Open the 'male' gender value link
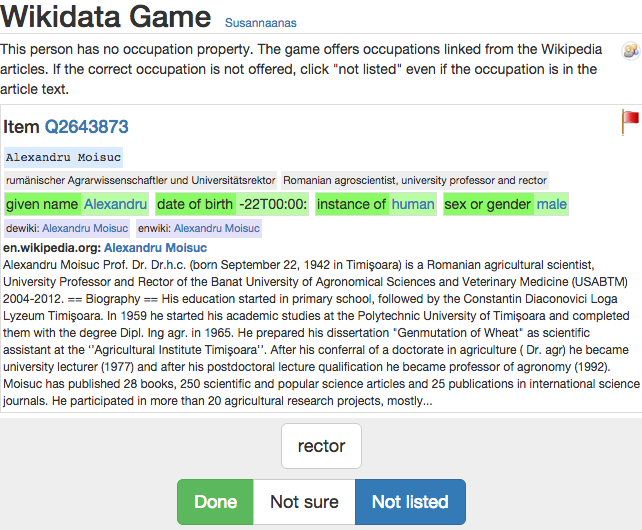The width and height of the screenshot is (642, 530). [x=551, y=204]
